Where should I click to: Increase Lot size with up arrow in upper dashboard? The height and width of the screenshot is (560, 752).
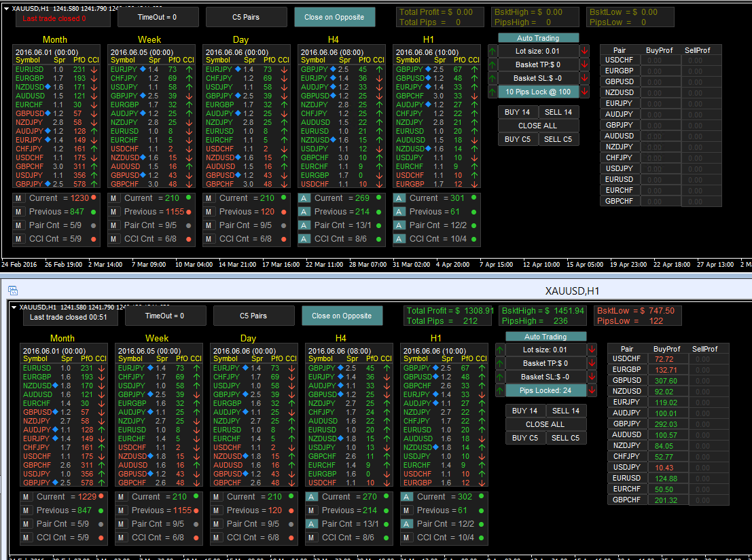coord(493,51)
